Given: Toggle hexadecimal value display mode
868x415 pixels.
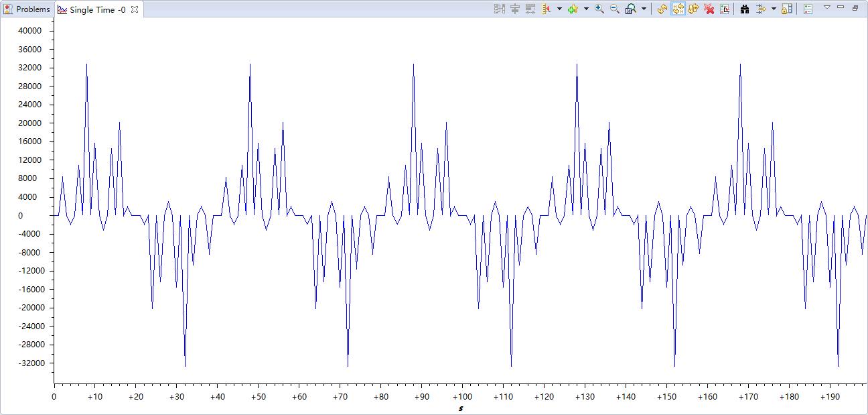Looking at the screenshot, I should [x=679, y=9].
